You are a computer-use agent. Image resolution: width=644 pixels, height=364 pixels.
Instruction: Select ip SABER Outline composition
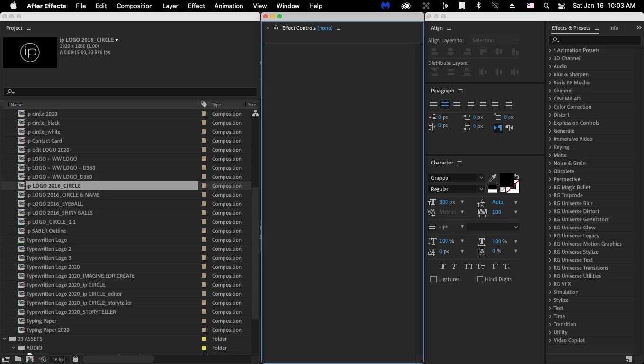(46, 231)
